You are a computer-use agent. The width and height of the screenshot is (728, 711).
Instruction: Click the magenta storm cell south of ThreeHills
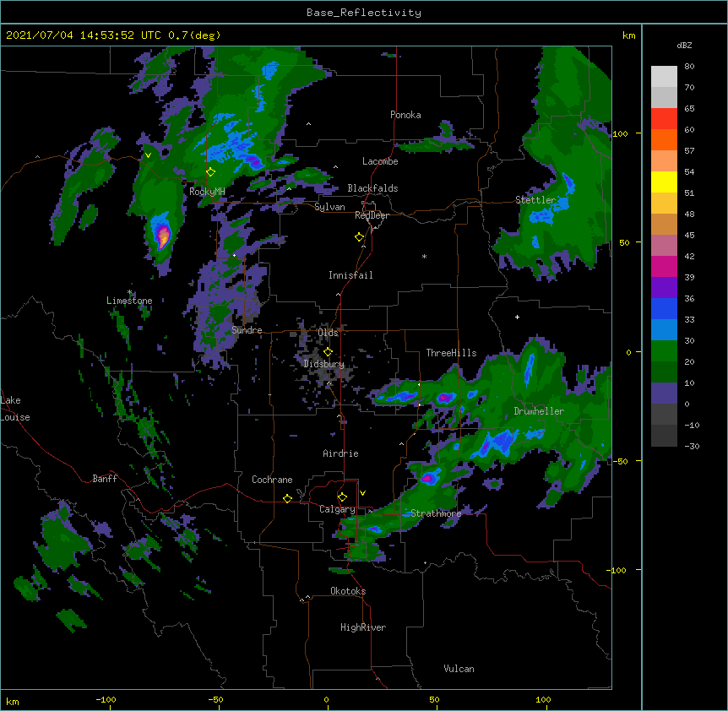click(444, 398)
